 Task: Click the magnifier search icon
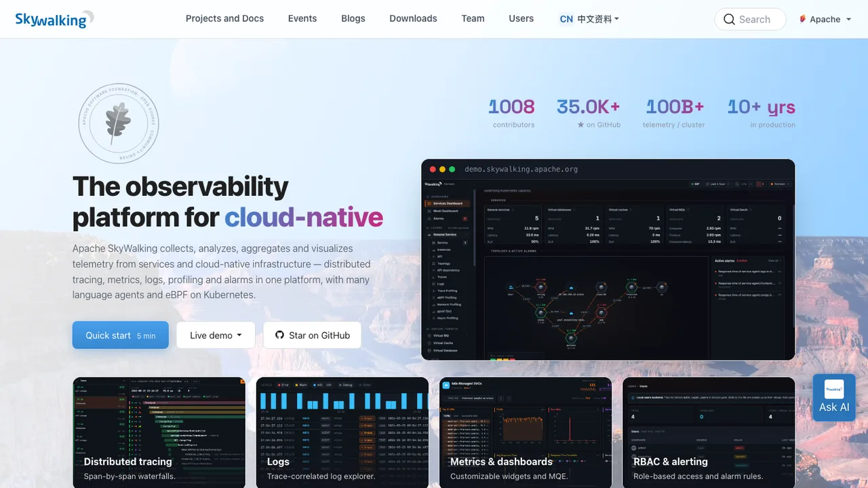pos(729,20)
